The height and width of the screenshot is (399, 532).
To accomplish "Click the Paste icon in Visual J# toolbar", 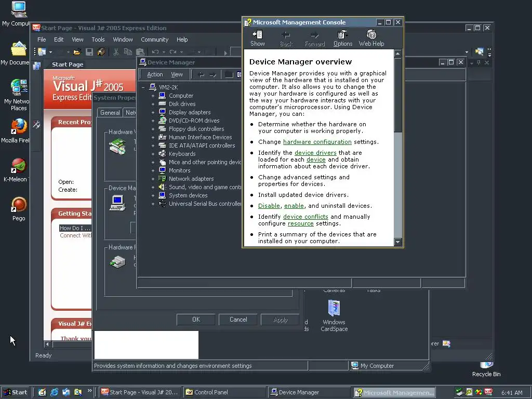I will point(140,52).
